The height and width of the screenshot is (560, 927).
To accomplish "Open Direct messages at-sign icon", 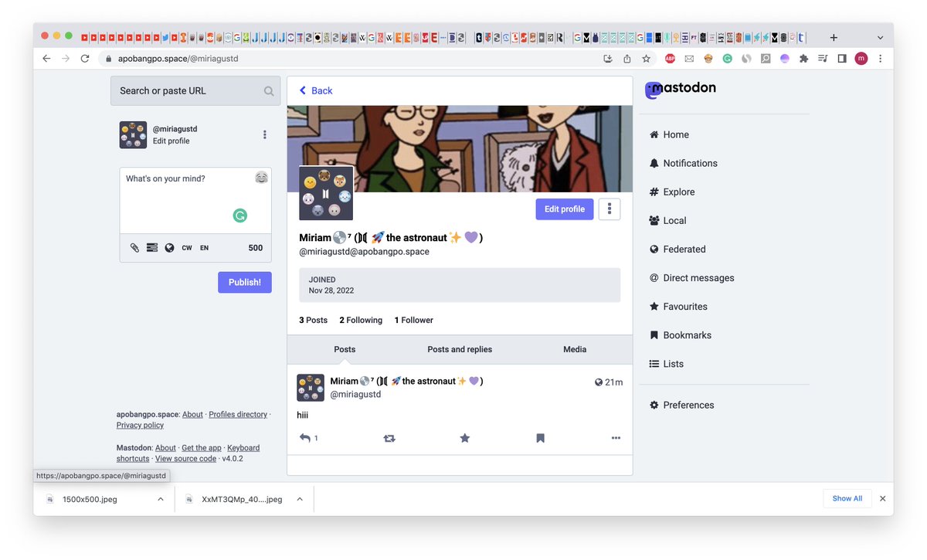I will click(654, 277).
